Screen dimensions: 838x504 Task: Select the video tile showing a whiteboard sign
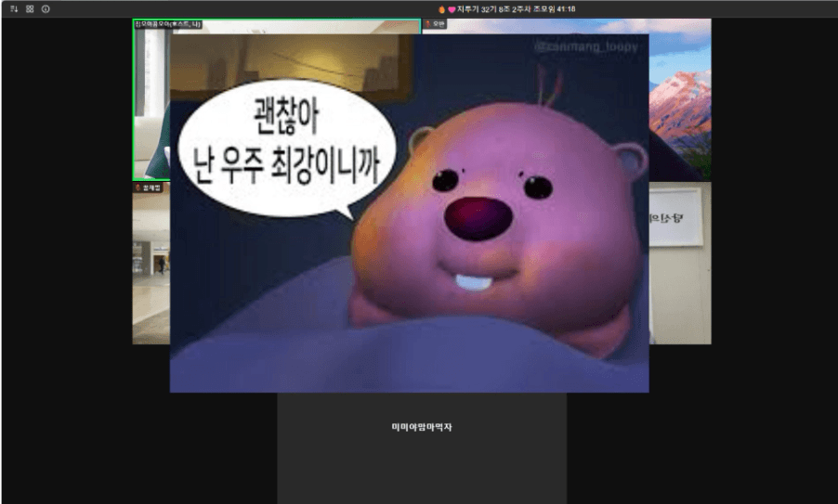(680, 264)
